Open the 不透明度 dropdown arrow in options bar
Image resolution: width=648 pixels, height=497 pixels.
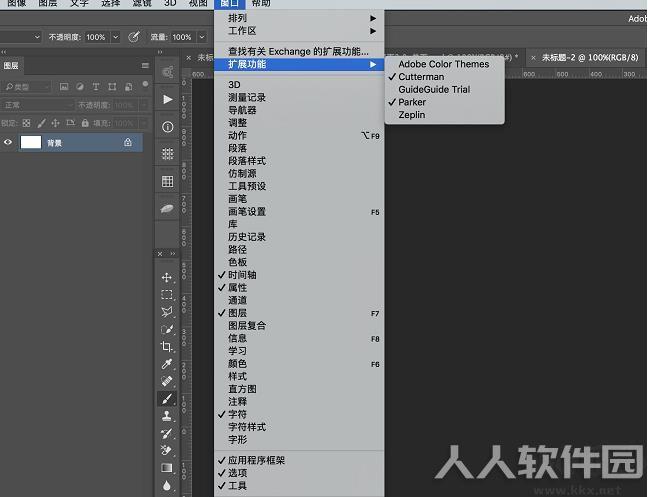click(116, 37)
